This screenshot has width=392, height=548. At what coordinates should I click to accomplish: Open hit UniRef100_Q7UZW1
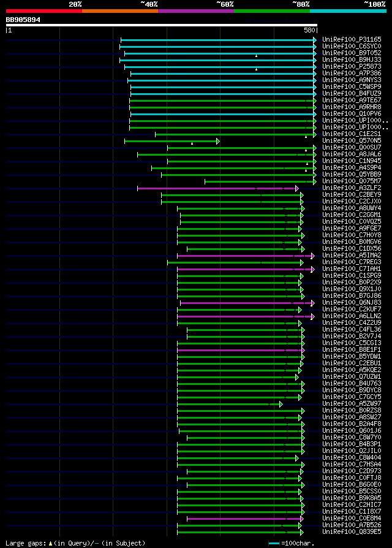(352, 377)
